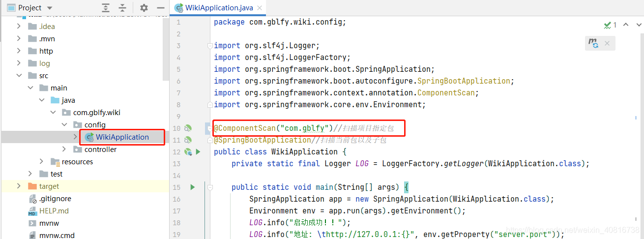The width and height of the screenshot is (644, 239).
Task: Collapse the com.gblfy.wiki package
Action: point(53,113)
